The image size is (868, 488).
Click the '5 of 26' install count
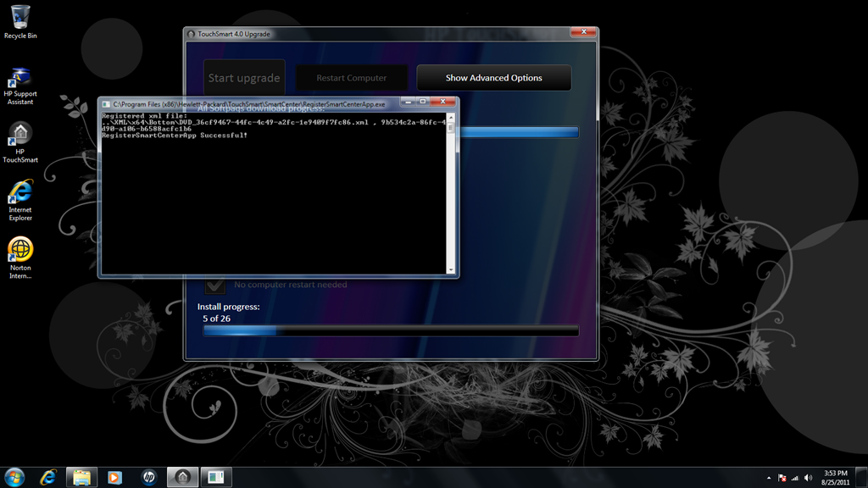[x=216, y=319]
